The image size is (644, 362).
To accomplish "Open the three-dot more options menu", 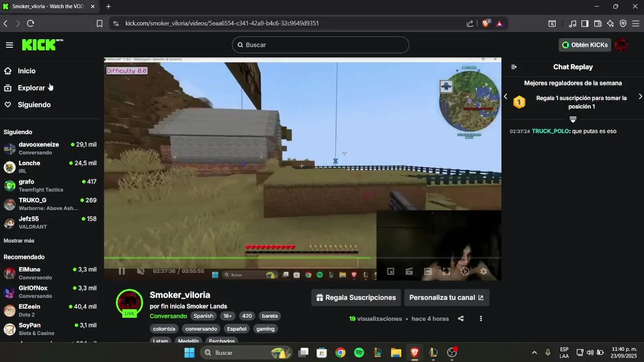I will (x=481, y=319).
